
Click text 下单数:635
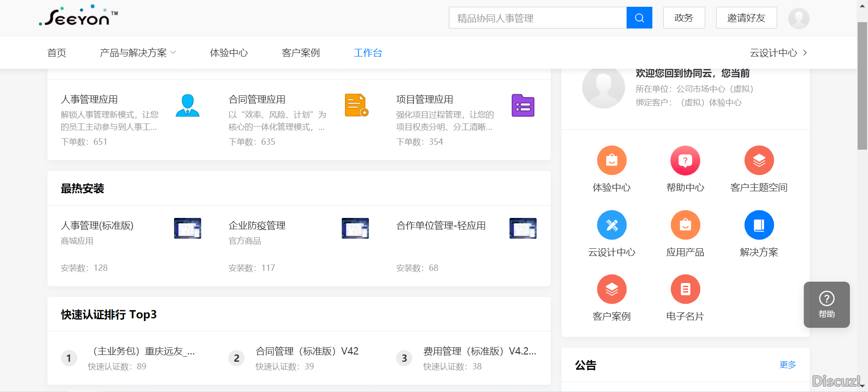pos(252,142)
